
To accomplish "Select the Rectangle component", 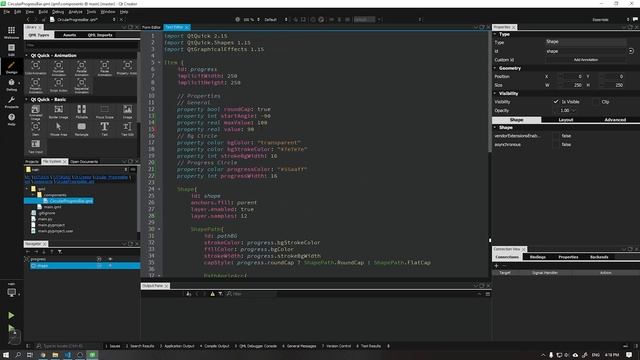I will [x=82, y=129].
